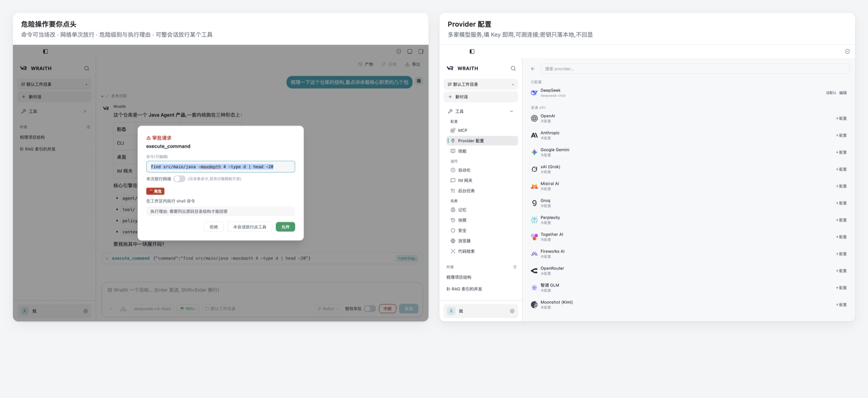Viewport: 868px width, 398px height.
Task: Click the 搜索 provider search box
Action: coord(695,69)
